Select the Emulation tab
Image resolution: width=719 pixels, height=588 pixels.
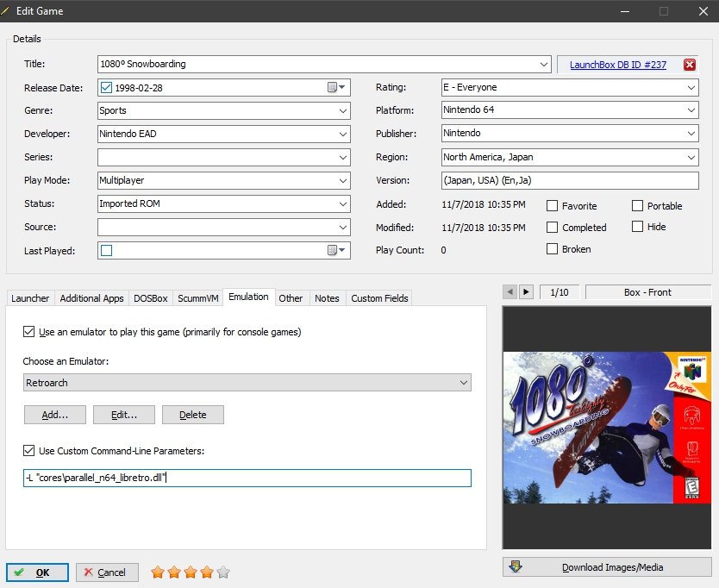pos(248,297)
